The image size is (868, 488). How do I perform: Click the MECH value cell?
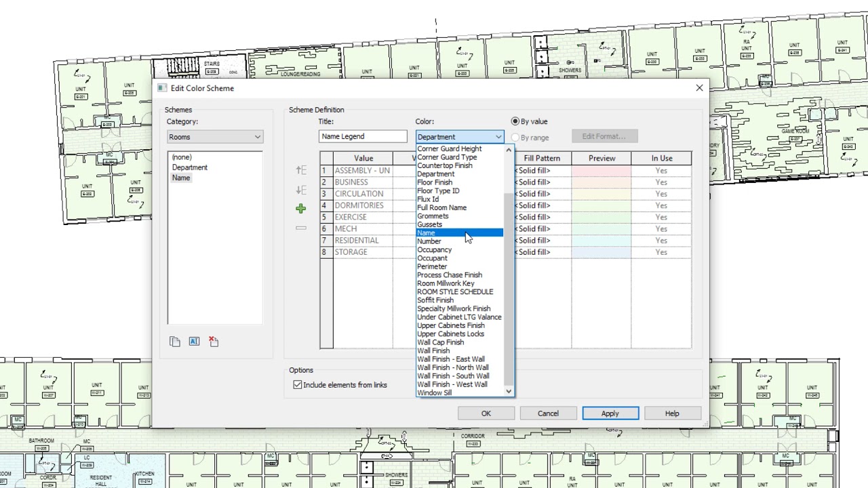click(x=363, y=228)
